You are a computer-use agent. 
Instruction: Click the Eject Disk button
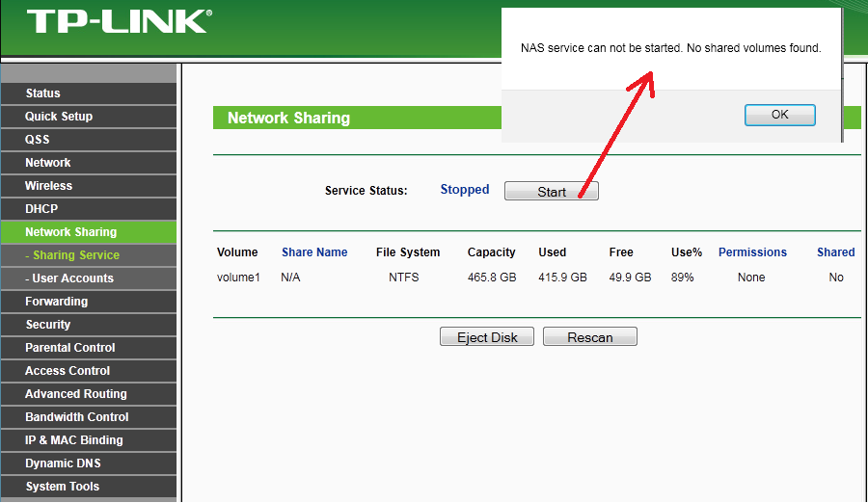pos(487,337)
